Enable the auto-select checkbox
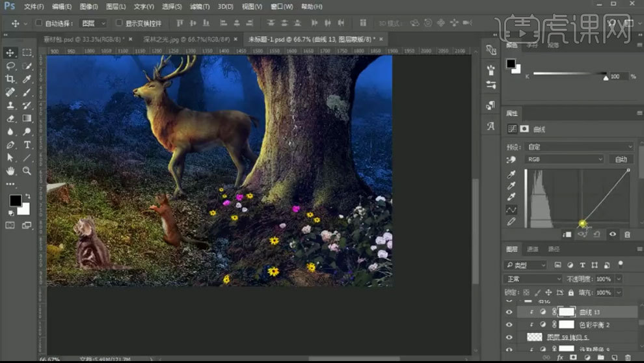Screen dimensions: 644x363 (x=38, y=23)
